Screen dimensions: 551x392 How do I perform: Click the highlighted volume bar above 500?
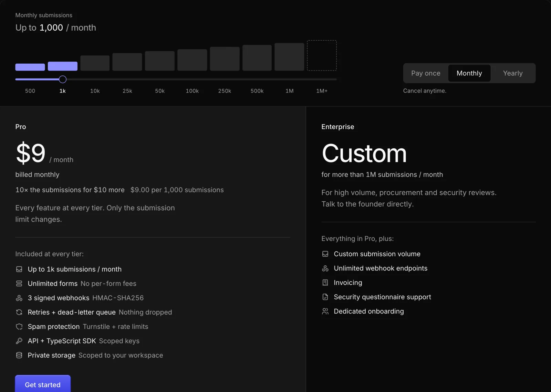pos(30,67)
